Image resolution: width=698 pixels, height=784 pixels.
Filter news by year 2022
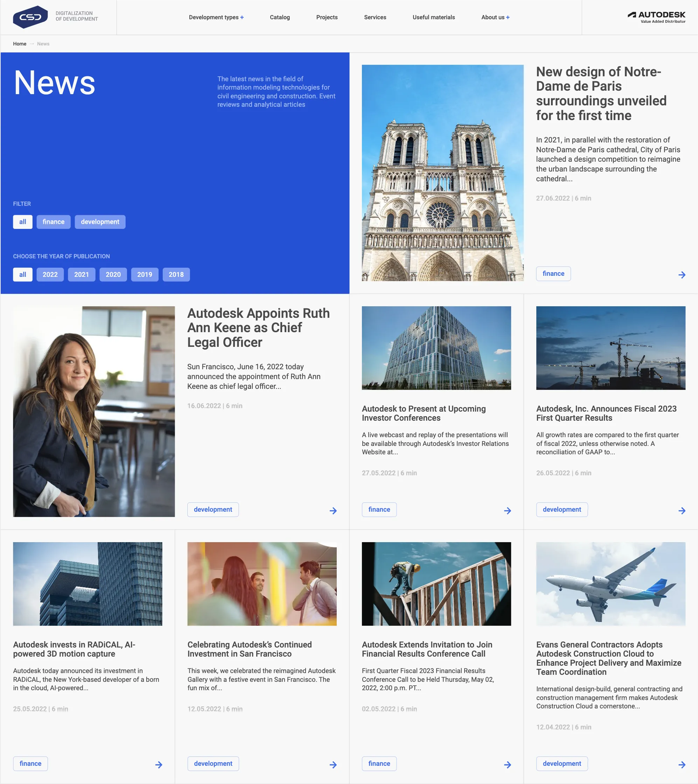tap(50, 275)
